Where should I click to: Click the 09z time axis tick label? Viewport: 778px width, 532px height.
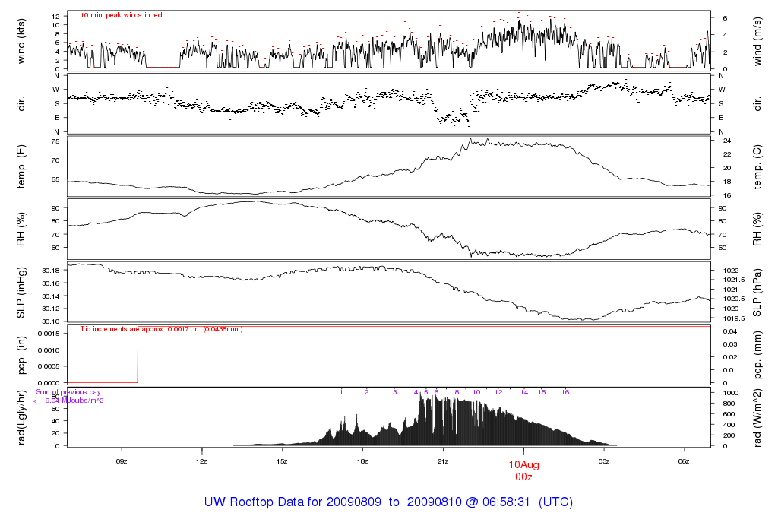[x=122, y=461]
